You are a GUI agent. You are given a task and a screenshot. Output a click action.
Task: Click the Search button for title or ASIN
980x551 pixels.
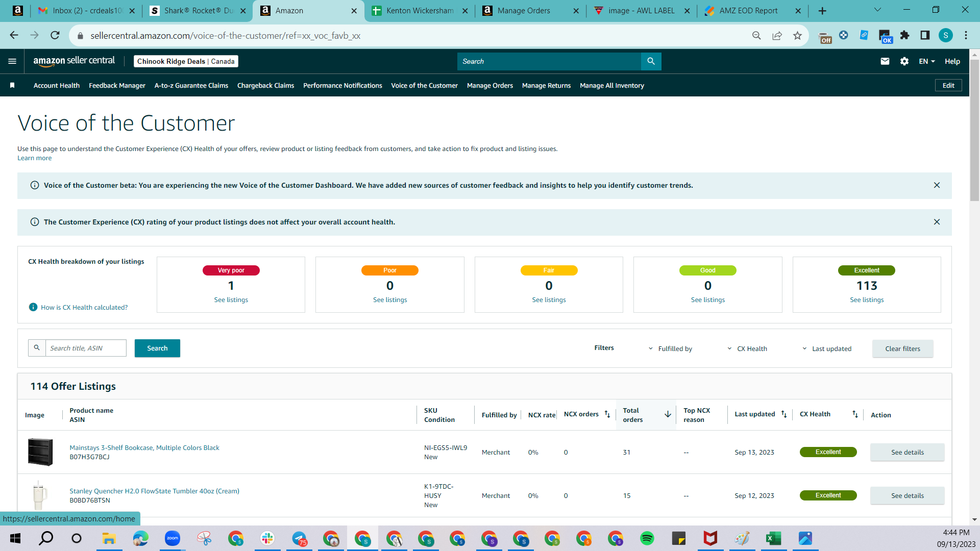157,348
